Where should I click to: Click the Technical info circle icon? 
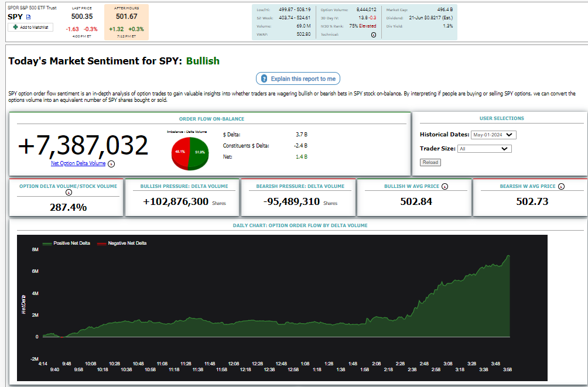click(x=374, y=35)
